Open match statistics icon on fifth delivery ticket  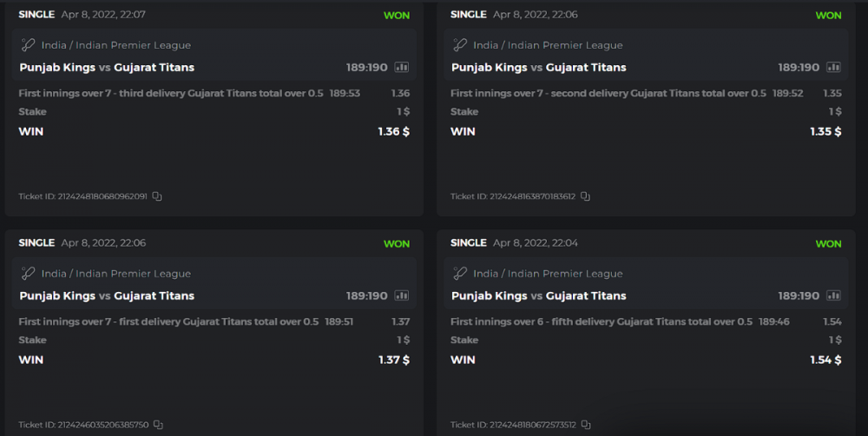coord(833,295)
